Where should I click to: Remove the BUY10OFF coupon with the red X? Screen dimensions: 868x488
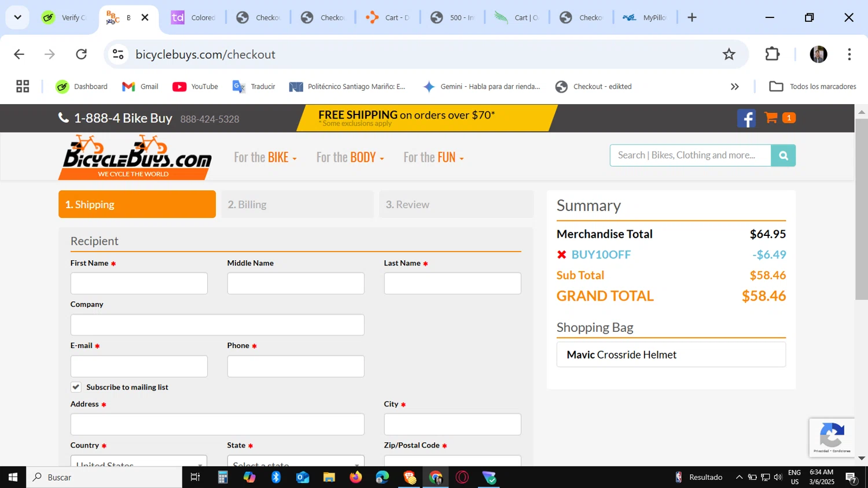(561, 255)
